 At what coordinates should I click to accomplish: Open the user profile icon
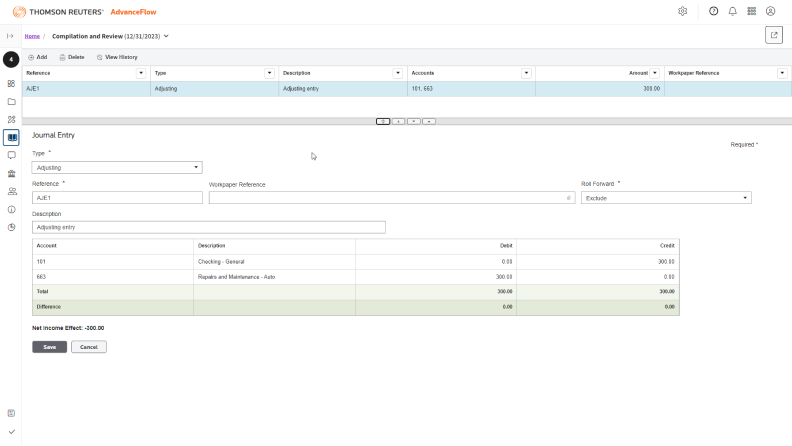pos(770,11)
